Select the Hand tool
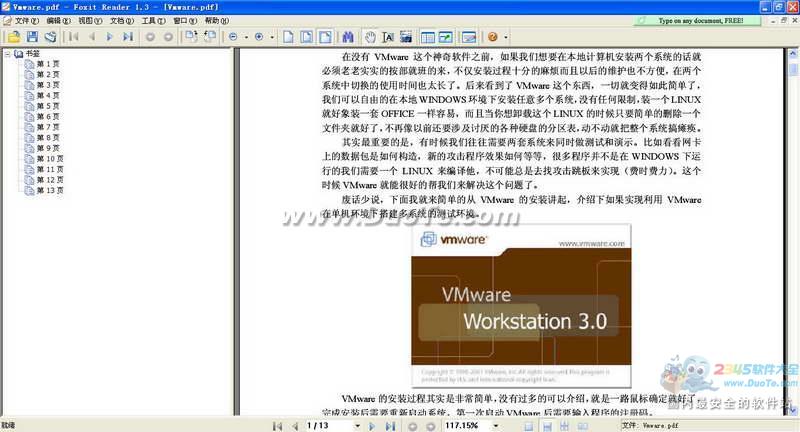 point(370,37)
